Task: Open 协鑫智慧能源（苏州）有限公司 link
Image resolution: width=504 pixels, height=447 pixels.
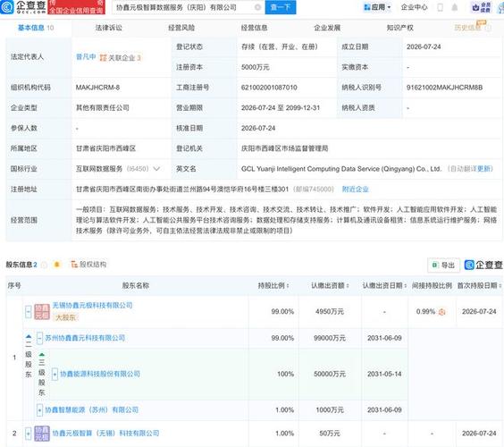Action: (92, 410)
